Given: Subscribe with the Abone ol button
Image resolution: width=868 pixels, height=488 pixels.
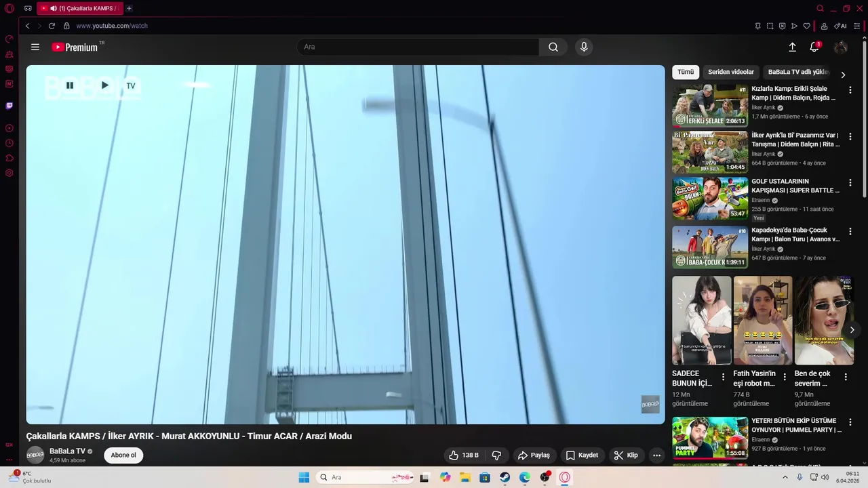Looking at the screenshot, I should point(123,455).
